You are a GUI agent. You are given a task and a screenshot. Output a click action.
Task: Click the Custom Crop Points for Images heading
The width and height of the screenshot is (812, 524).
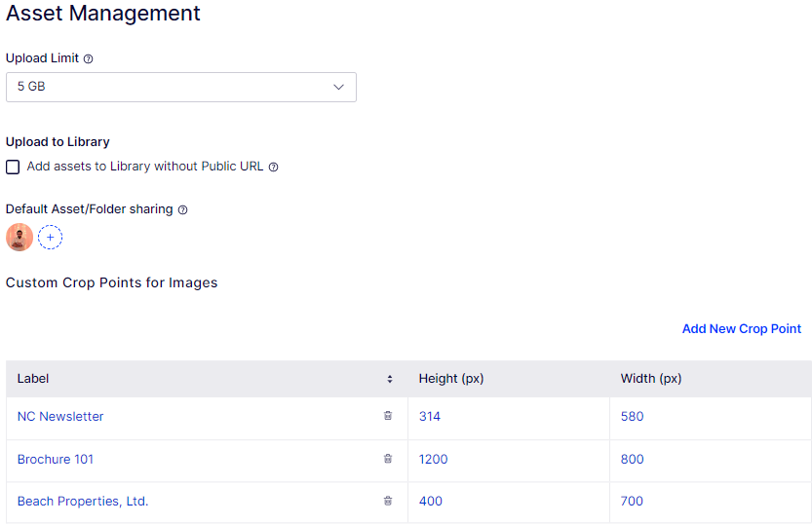(112, 283)
